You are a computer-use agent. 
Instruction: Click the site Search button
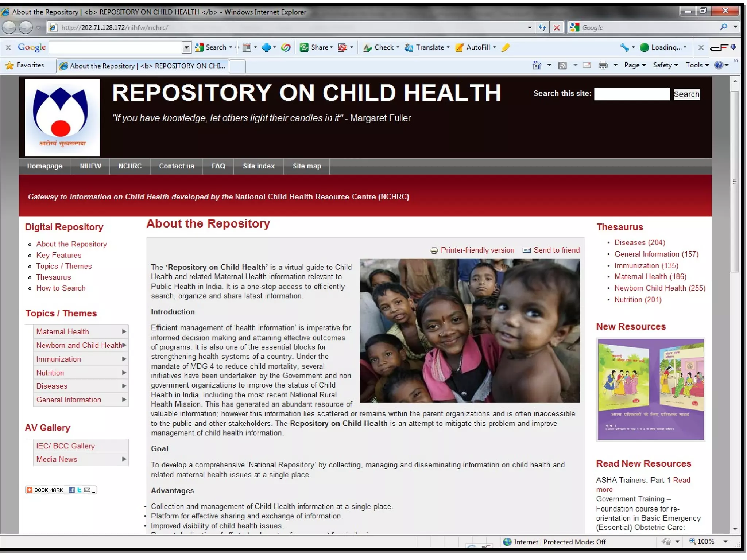tap(686, 94)
